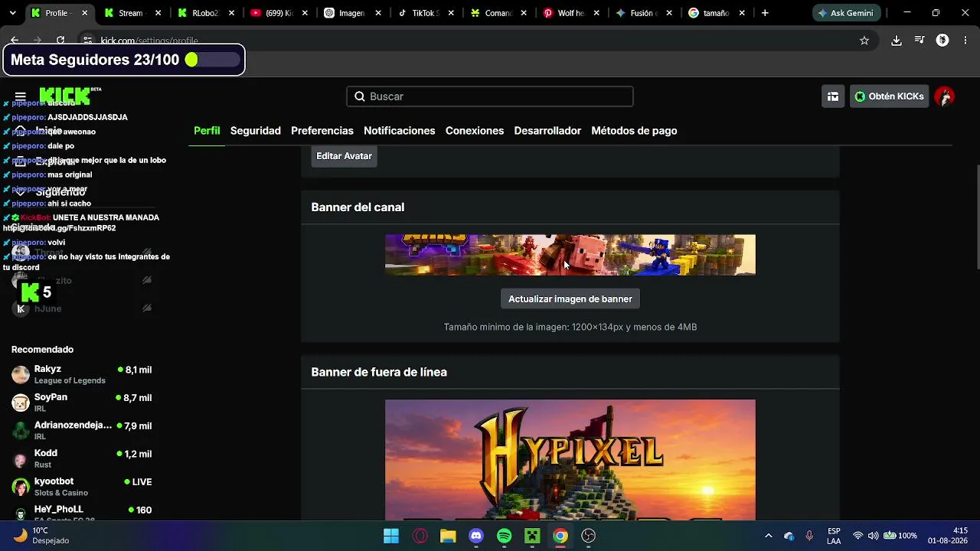Switch to the RLobo2 browser tab

[x=204, y=13]
